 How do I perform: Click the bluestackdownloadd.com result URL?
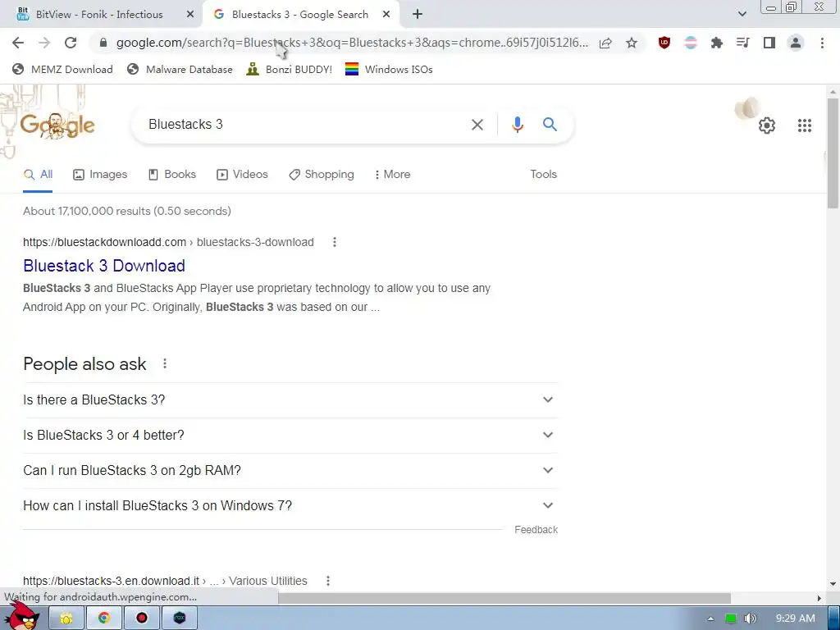tap(168, 242)
